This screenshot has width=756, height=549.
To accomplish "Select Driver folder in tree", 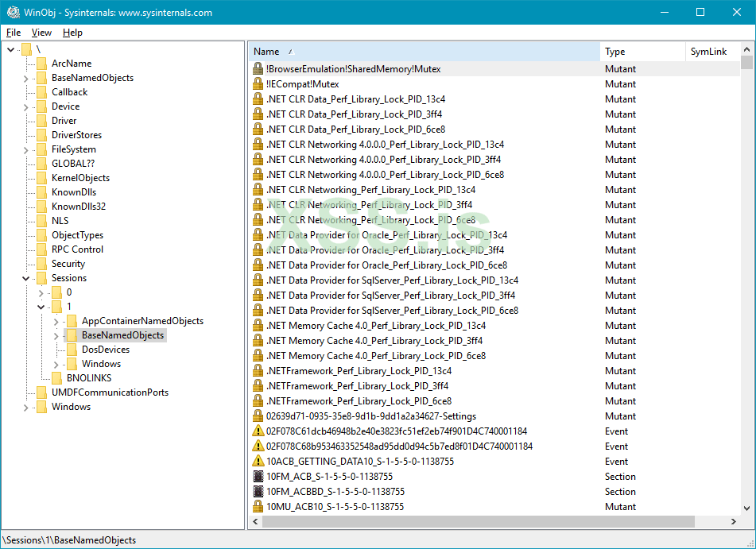I will point(64,121).
